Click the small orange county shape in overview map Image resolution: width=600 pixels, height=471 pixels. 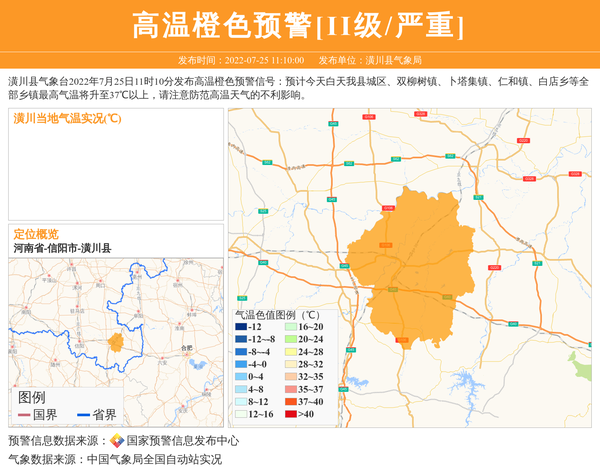(x=116, y=343)
